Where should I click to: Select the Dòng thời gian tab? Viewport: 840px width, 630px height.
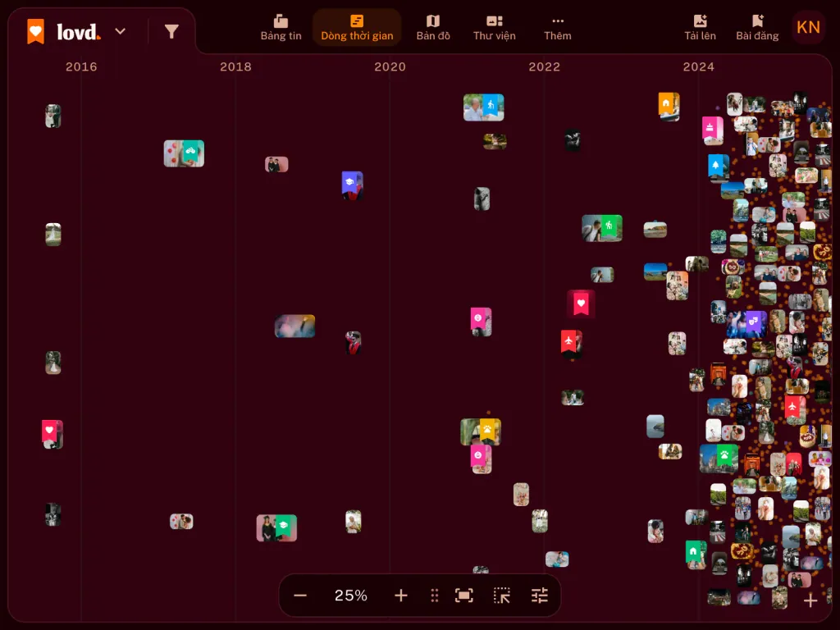coord(357,28)
